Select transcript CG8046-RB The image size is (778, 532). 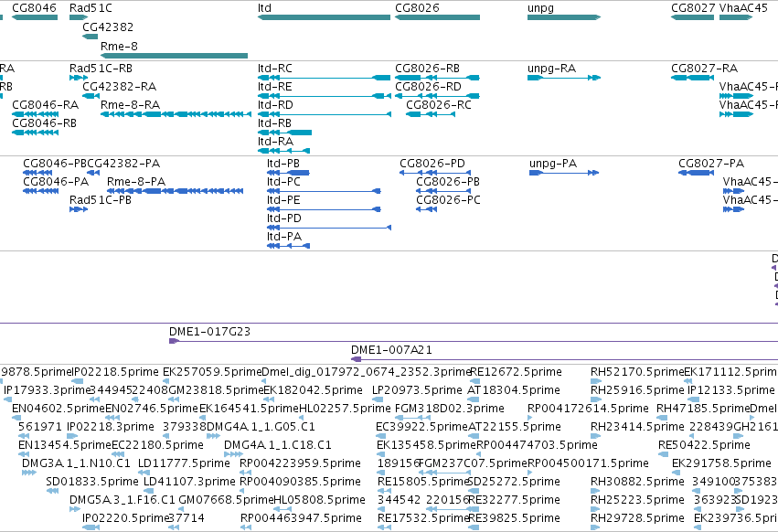point(44,123)
